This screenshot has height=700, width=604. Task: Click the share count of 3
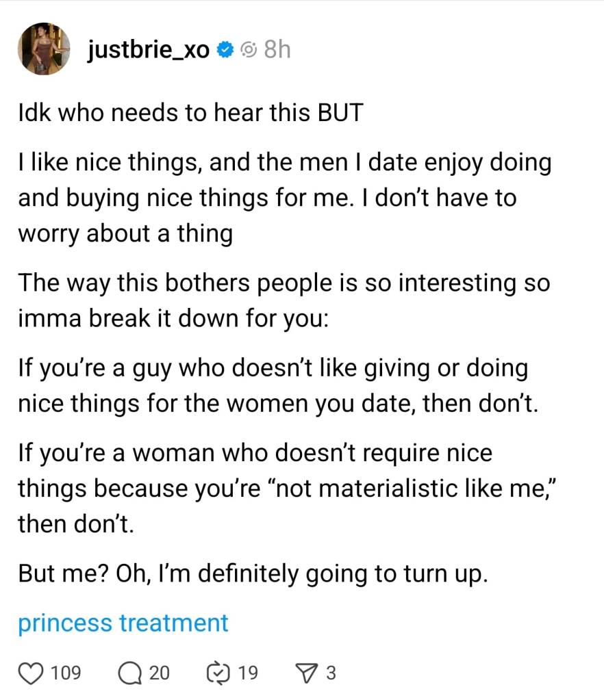pyautogui.click(x=331, y=673)
